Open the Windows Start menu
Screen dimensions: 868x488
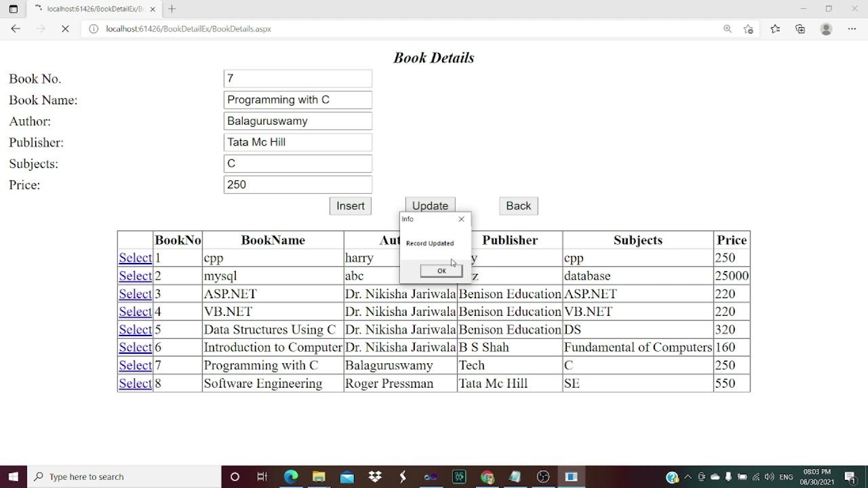(x=14, y=476)
